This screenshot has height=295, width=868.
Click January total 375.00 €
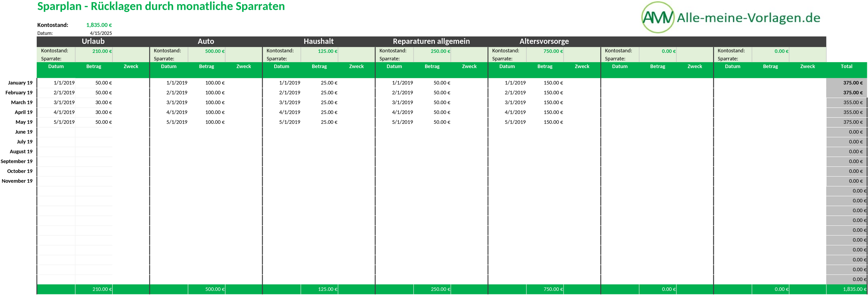853,83
